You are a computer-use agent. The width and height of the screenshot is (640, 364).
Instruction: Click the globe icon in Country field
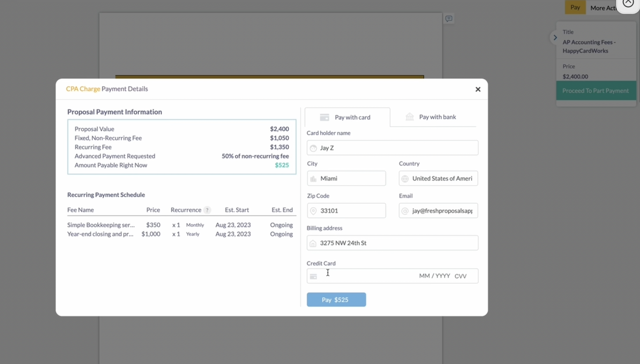click(405, 179)
